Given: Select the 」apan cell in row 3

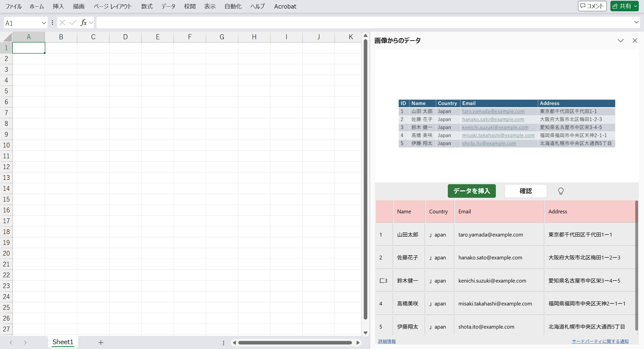Looking at the screenshot, I should click(439, 281).
